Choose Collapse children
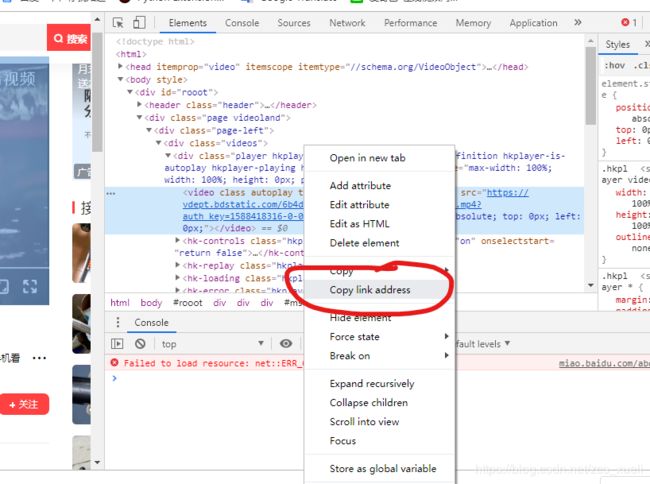This screenshot has height=484, width=650. pos(368,403)
